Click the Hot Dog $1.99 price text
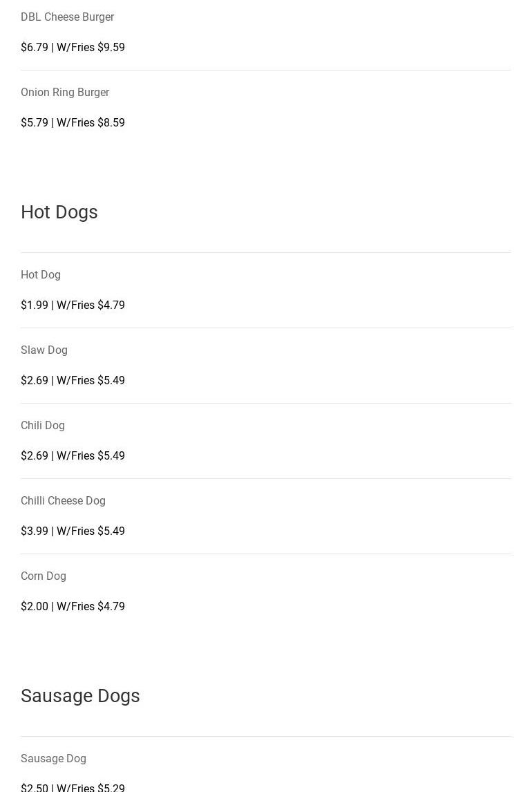Image resolution: width=532 pixels, height=792 pixels. [x=35, y=305]
